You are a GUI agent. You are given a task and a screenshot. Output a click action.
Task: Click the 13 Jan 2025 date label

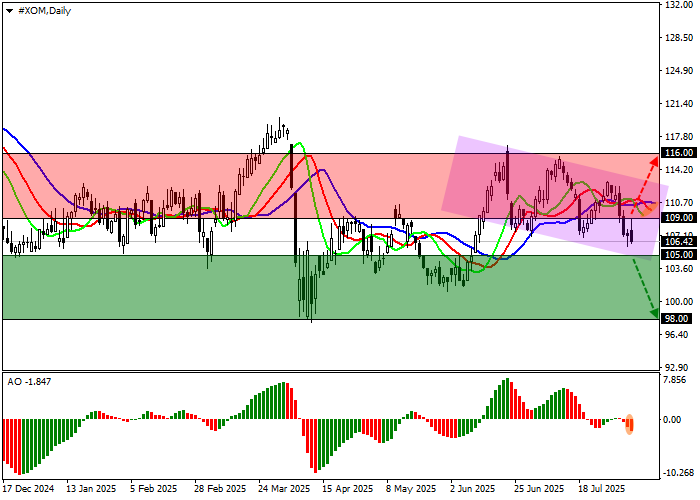pyautogui.click(x=91, y=489)
